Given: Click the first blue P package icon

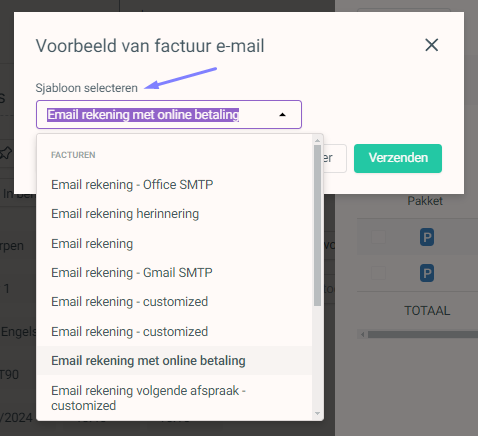Looking at the screenshot, I should [427, 237].
